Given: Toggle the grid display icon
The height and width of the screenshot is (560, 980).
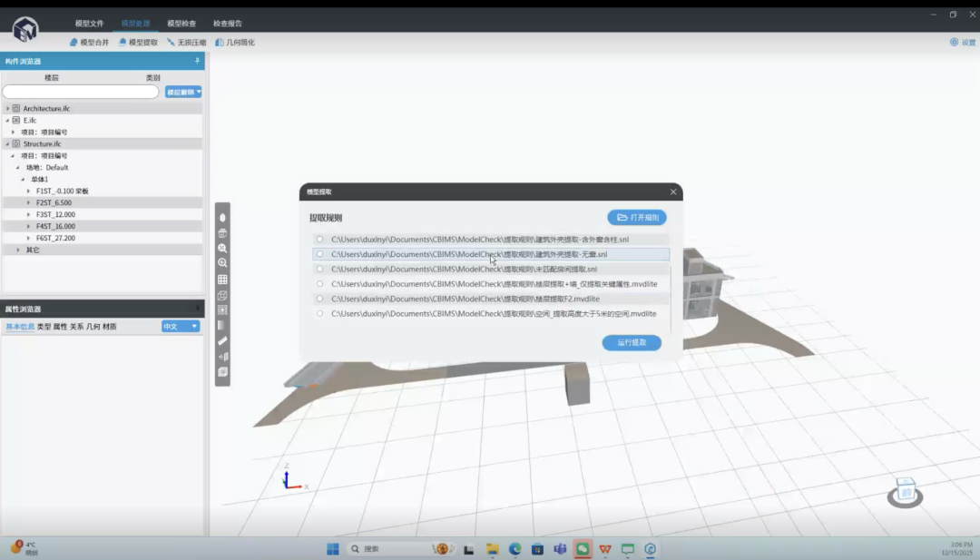Looking at the screenshot, I should click(x=222, y=280).
